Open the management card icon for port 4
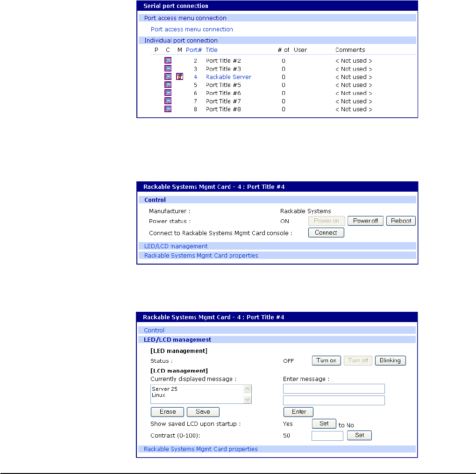The width and height of the screenshot is (476, 474). point(180,77)
